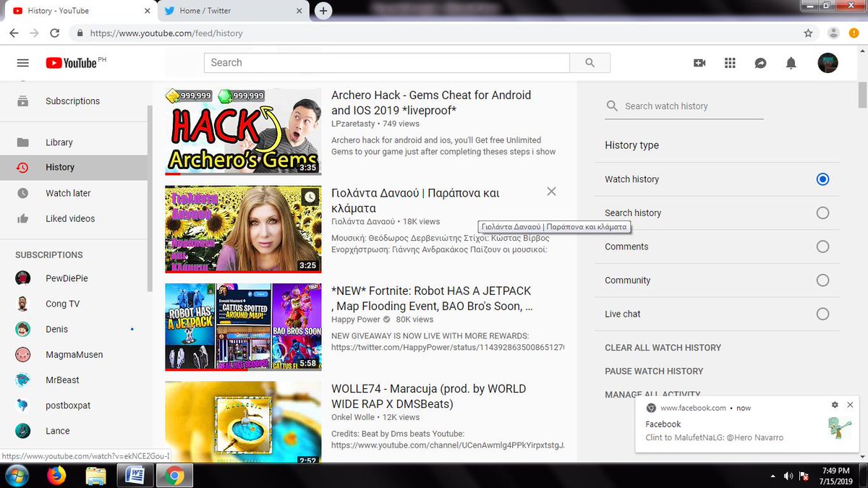Click CLEAR ALL WATCH HISTORY
868x488 pixels.
pos(663,348)
